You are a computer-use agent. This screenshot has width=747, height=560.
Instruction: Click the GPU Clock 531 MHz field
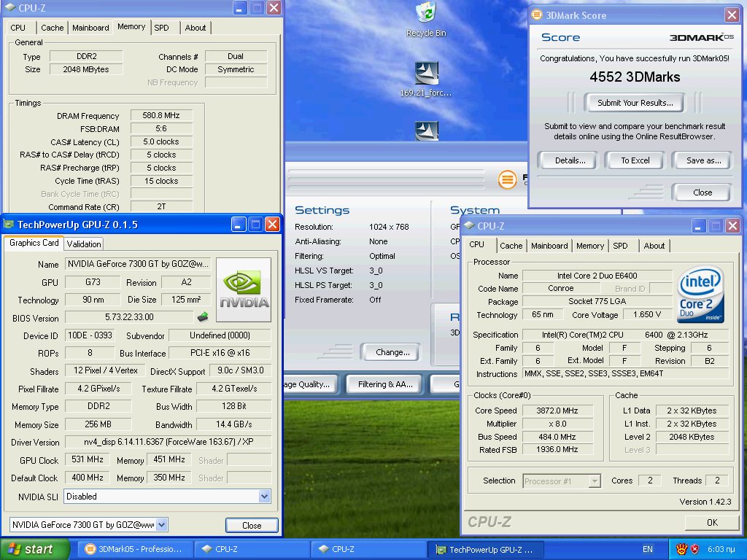point(88,459)
